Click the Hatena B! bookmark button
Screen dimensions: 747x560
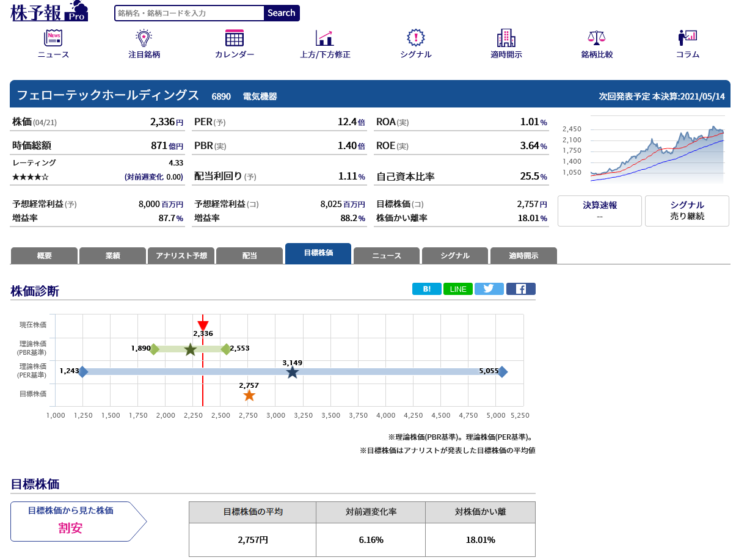coord(426,289)
